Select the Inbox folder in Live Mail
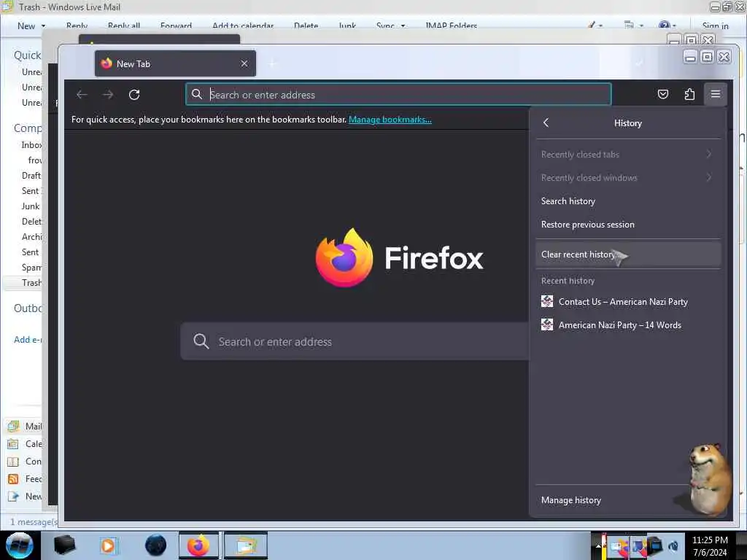Image resolution: width=747 pixels, height=560 pixels. pos(31,145)
